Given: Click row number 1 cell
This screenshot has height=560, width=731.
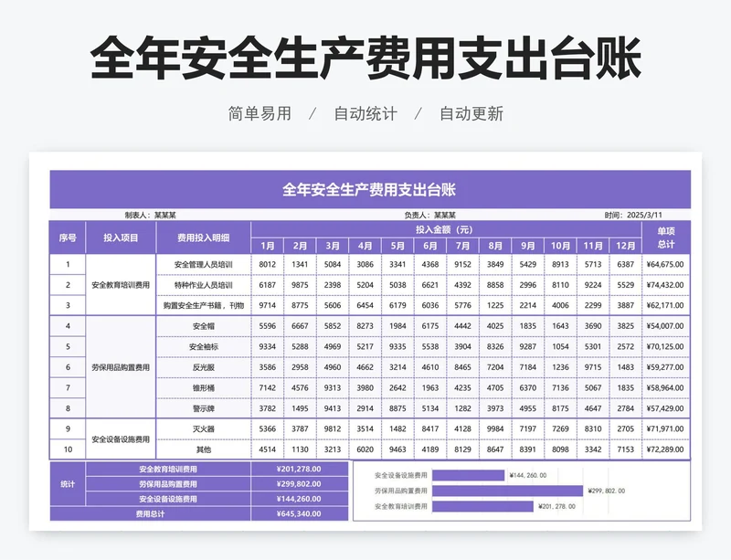Looking at the screenshot, I should click(68, 264).
